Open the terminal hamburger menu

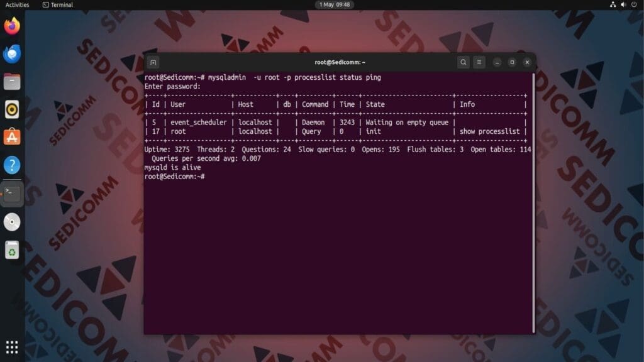[480, 62]
